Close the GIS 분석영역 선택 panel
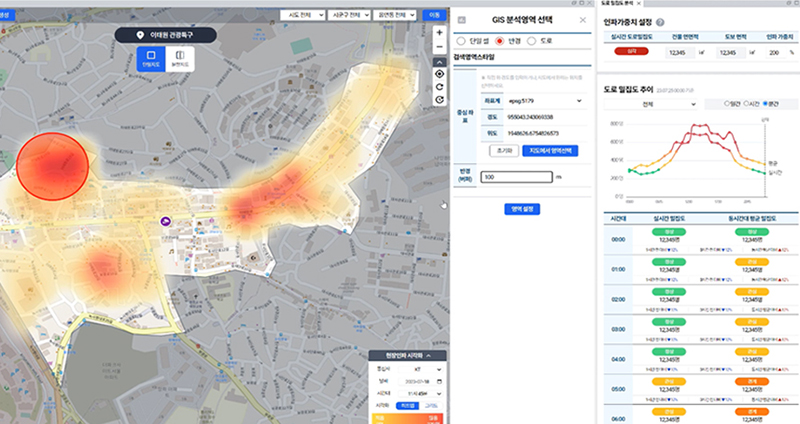 (583, 20)
